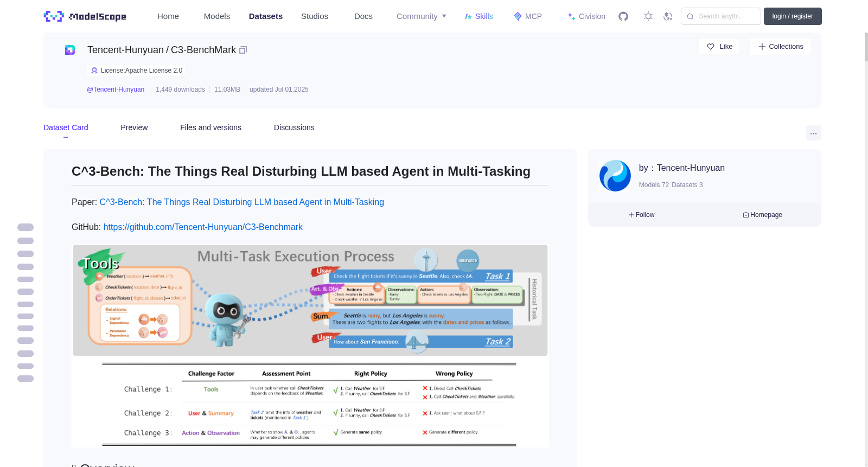This screenshot has height=467, width=868.
Task: Open the C^3-Bench paper link
Action: (241, 202)
